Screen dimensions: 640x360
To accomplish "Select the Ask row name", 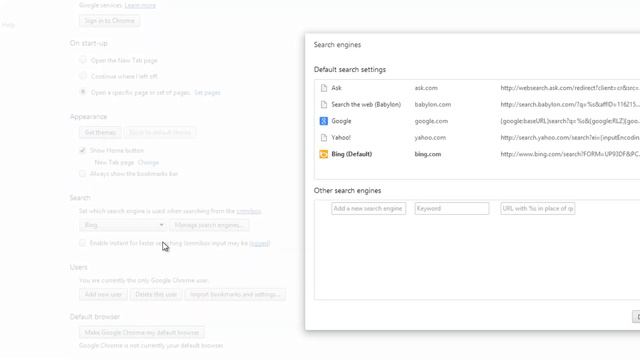I will pos(336,88).
